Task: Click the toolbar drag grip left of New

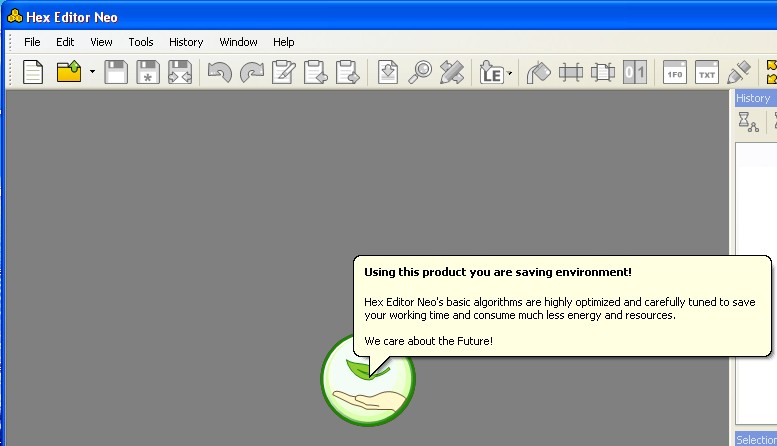Action: click(x=10, y=72)
